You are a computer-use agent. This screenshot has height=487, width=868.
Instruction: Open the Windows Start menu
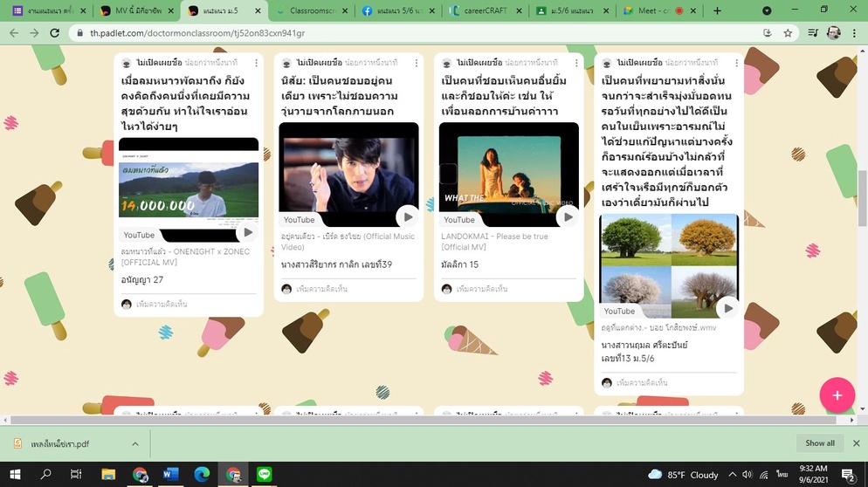(x=15, y=474)
